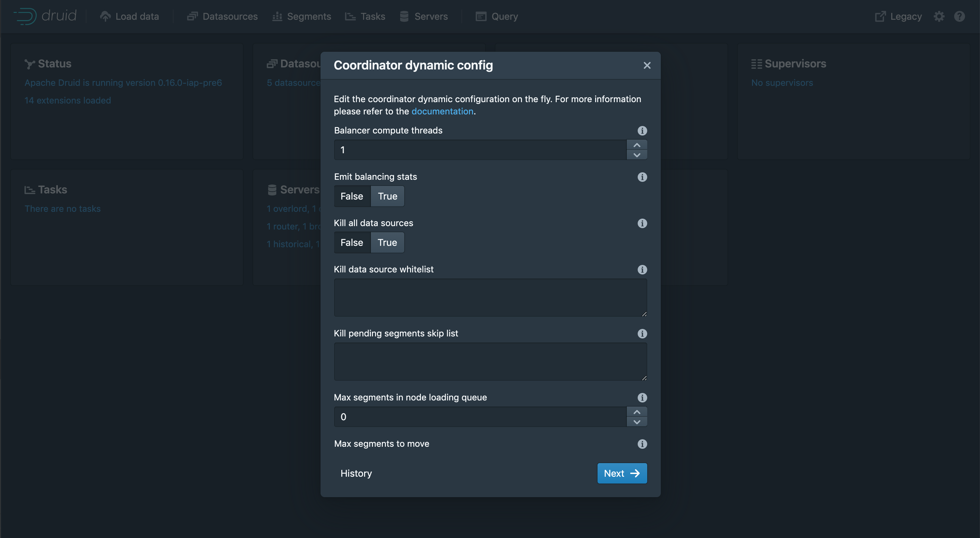Click the Status card heading icon

click(30, 64)
